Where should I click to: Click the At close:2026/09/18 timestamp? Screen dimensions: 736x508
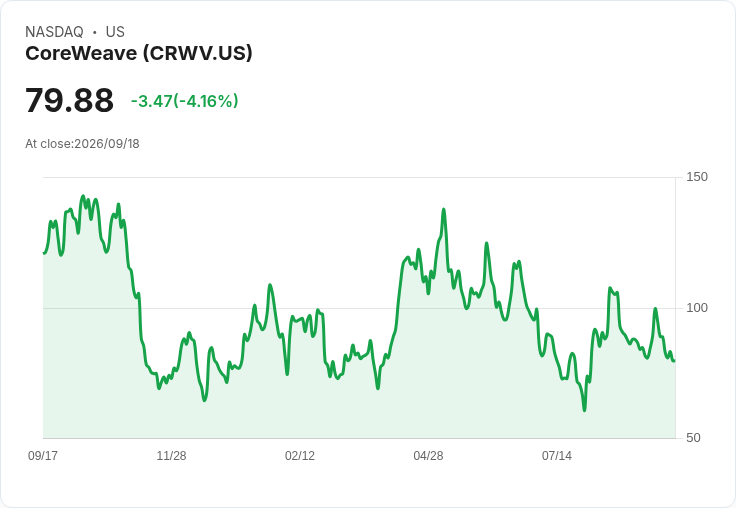82,144
